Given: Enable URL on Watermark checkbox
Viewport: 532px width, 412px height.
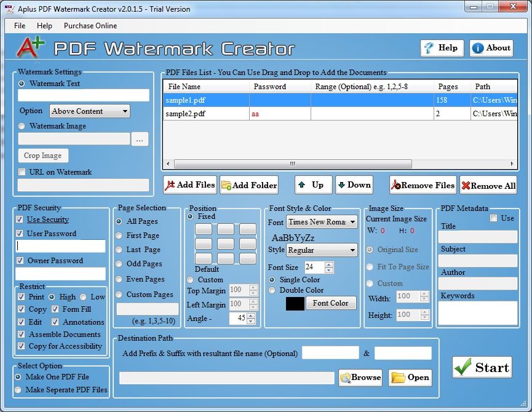Looking at the screenshot, I should point(22,172).
